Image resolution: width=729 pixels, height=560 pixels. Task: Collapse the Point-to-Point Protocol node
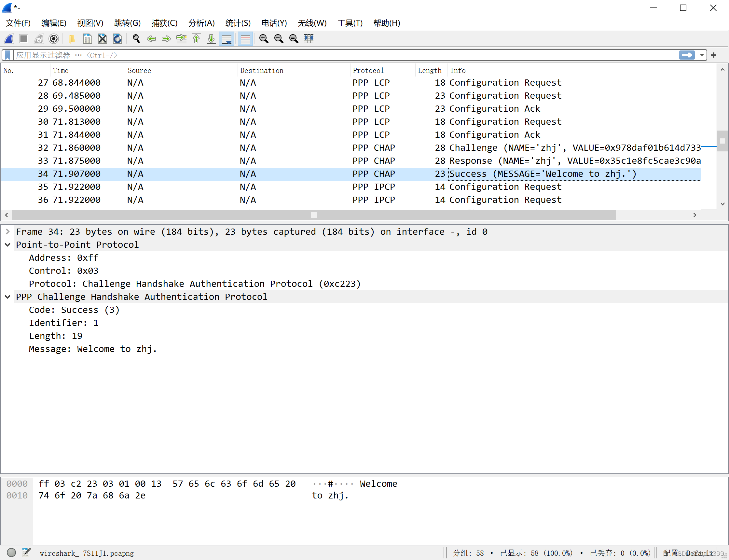8,245
